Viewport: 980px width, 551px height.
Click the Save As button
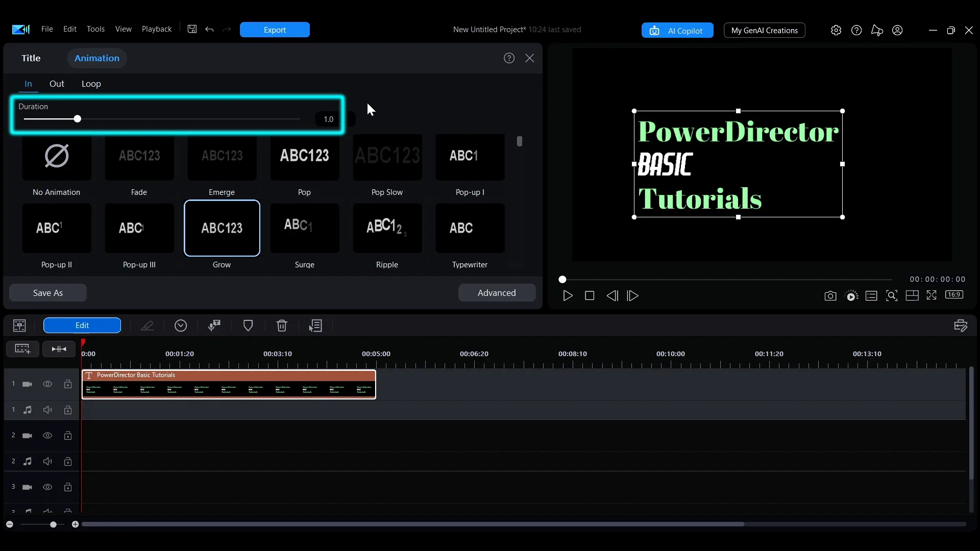coord(48,293)
